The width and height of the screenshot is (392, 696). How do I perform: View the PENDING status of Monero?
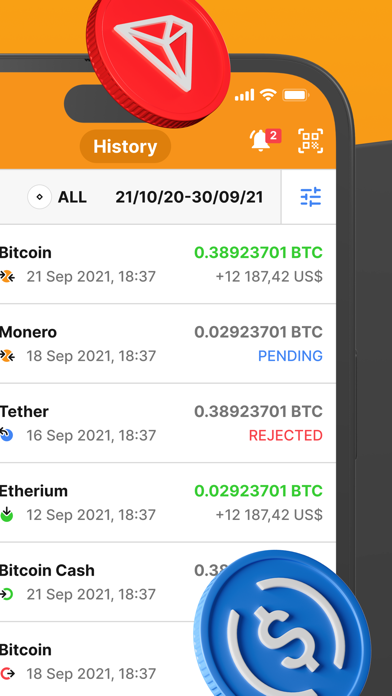click(290, 356)
